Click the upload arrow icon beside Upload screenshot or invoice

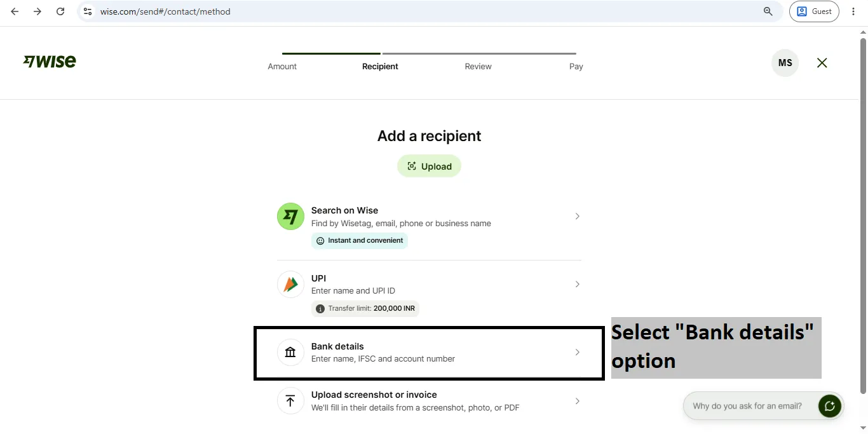point(290,401)
